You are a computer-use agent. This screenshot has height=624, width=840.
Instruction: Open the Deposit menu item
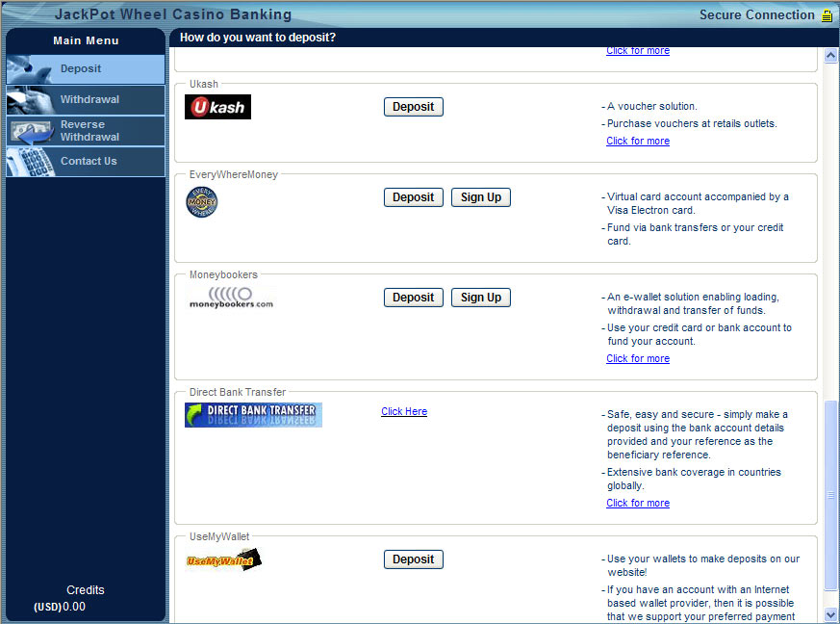tap(86, 69)
